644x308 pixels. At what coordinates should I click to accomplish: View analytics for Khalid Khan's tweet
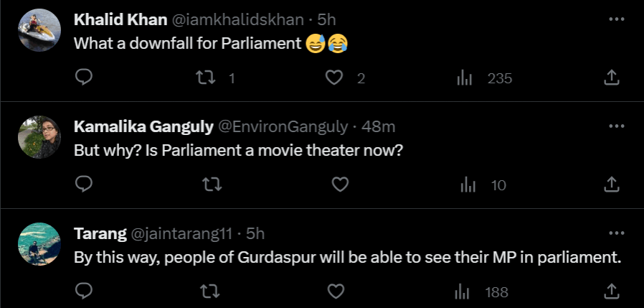pyautogui.click(x=464, y=78)
